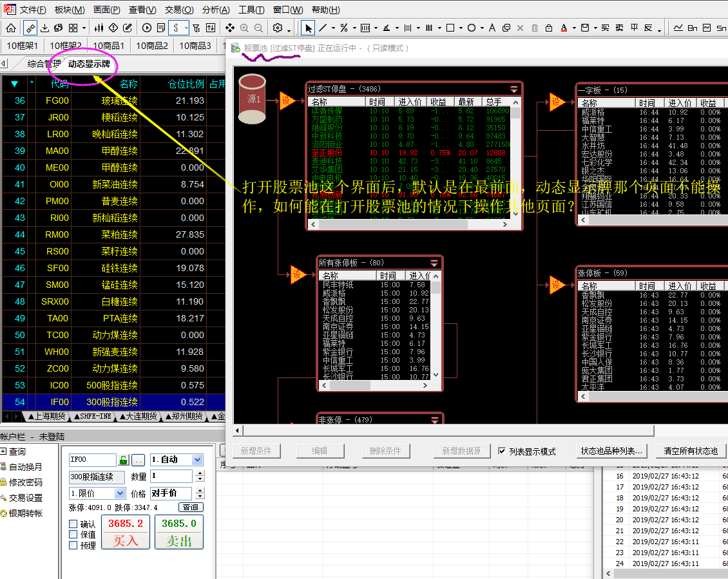
Task: Open the four-square layout grid icon
Action: click(73, 28)
